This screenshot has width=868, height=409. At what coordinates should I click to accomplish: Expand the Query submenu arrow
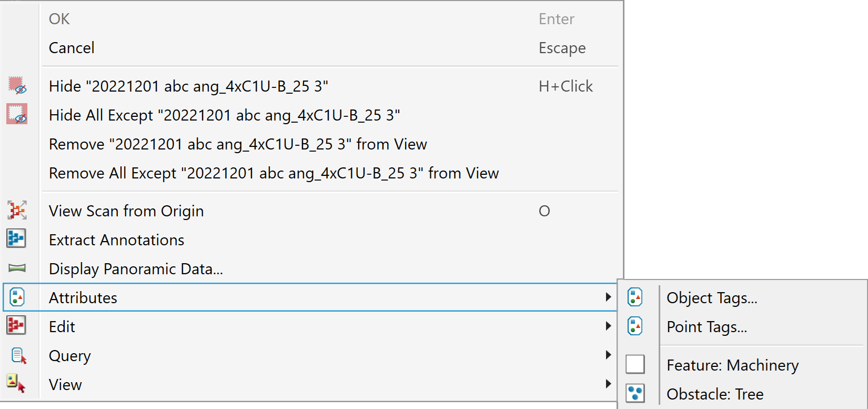(608, 355)
